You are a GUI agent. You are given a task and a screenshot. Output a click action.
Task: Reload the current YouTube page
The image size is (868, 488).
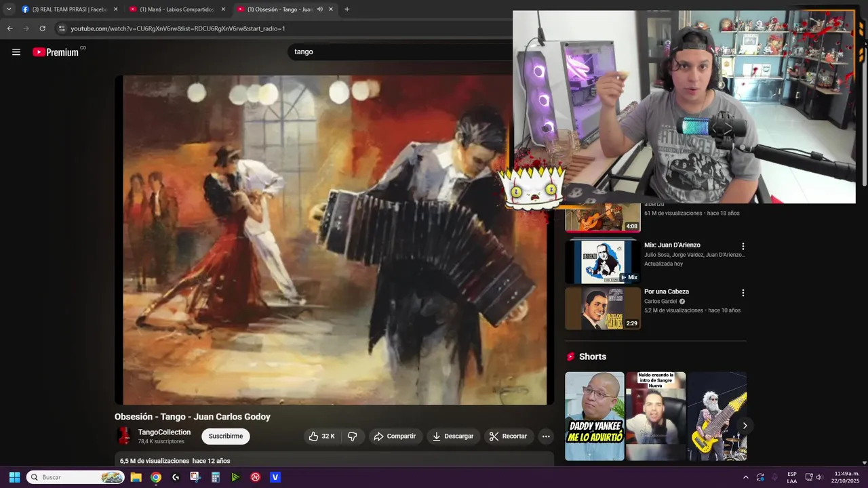click(42, 28)
